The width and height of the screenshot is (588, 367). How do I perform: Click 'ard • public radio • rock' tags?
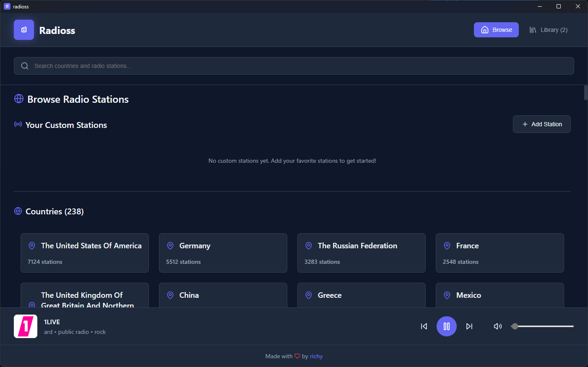75,332
